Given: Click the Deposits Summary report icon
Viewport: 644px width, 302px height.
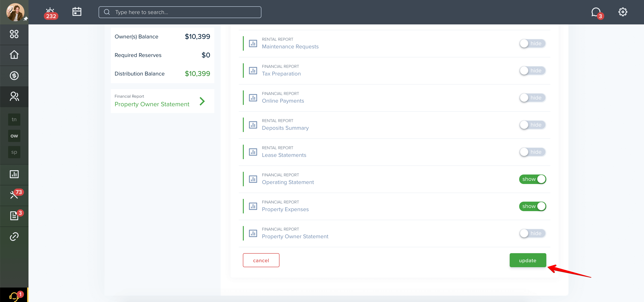Looking at the screenshot, I should tap(253, 125).
